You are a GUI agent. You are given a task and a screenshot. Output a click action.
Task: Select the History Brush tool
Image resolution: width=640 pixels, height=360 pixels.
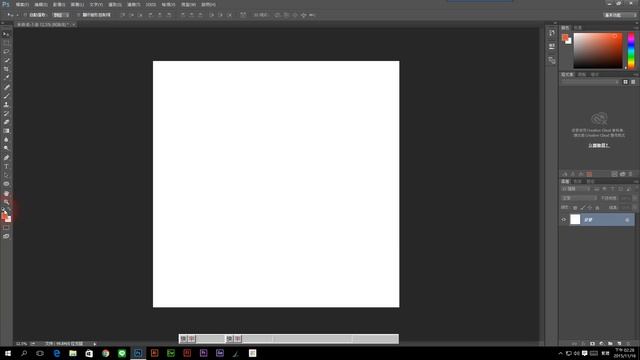coord(6,113)
